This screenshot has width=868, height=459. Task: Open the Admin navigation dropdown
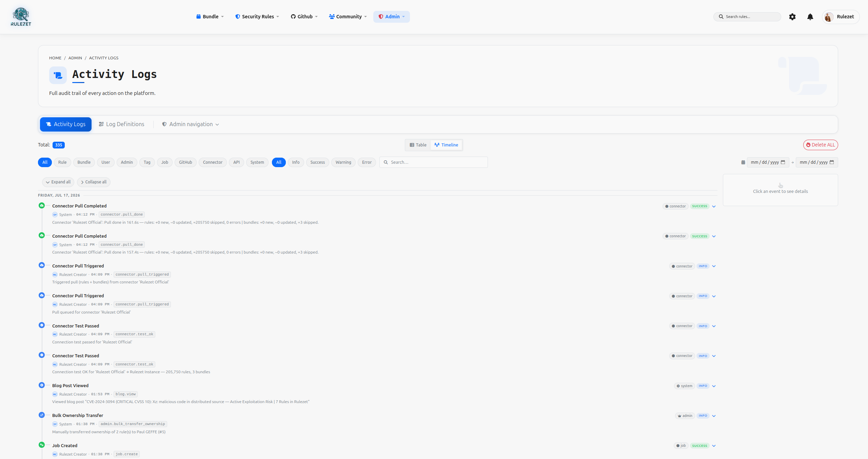coord(190,124)
